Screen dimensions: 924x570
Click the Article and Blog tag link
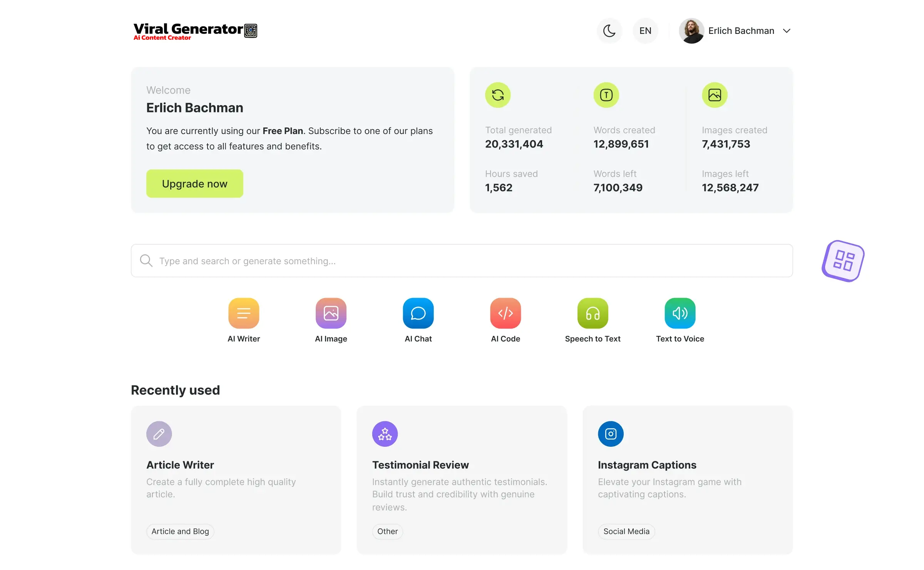(x=179, y=531)
